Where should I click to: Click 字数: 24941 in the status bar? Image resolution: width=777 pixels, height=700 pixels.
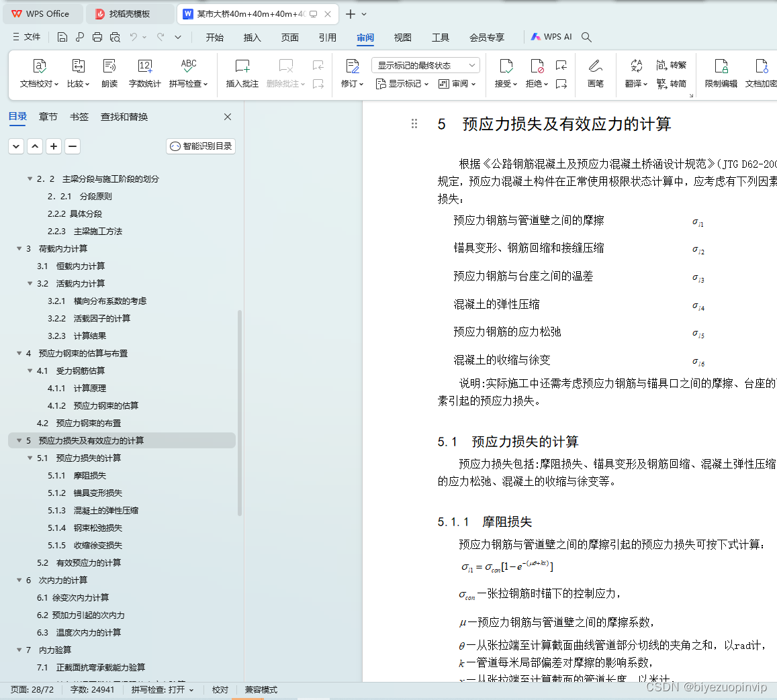pos(92,690)
